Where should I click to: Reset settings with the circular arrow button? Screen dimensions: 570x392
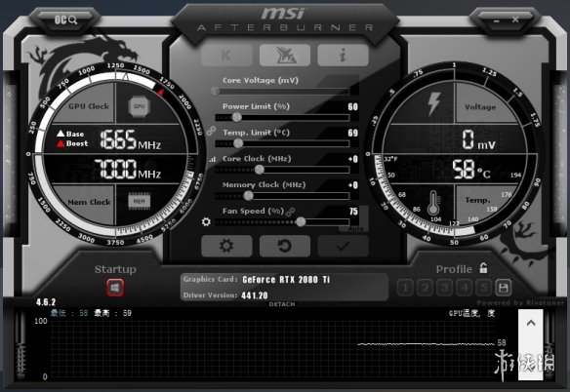[x=285, y=246]
